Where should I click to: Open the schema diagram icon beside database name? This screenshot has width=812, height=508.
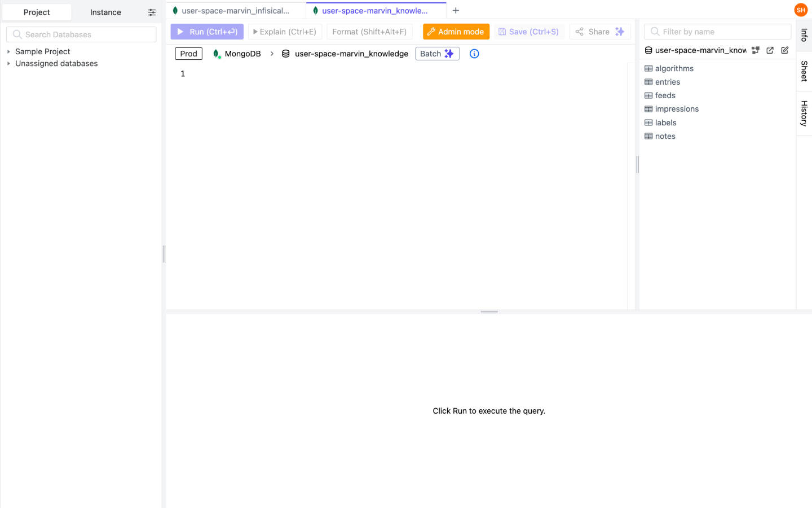click(x=756, y=50)
